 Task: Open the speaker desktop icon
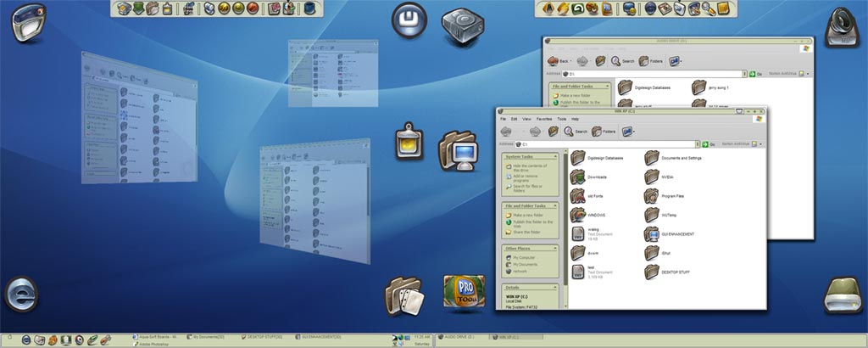pyautogui.click(x=842, y=26)
